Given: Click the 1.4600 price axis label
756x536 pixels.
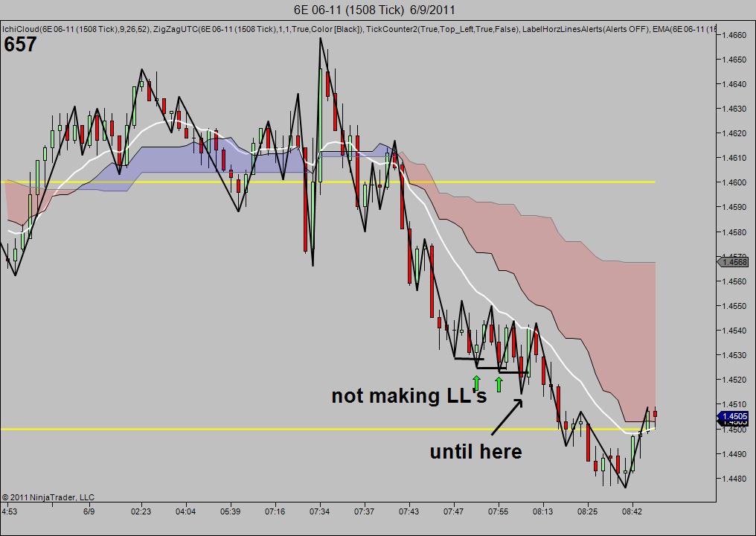Looking at the screenshot, I should point(734,182).
